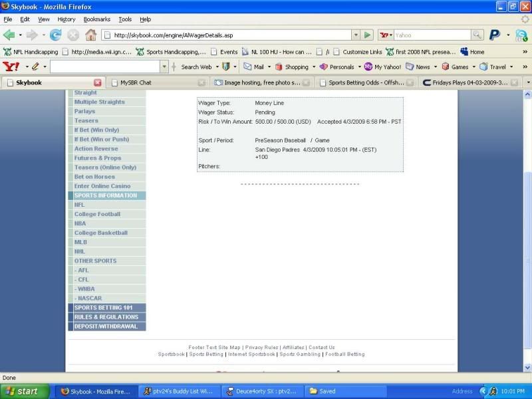The height and width of the screenshot is (399, 532).
Task: Go back with the green Back arrow
Action: [9, 35]
